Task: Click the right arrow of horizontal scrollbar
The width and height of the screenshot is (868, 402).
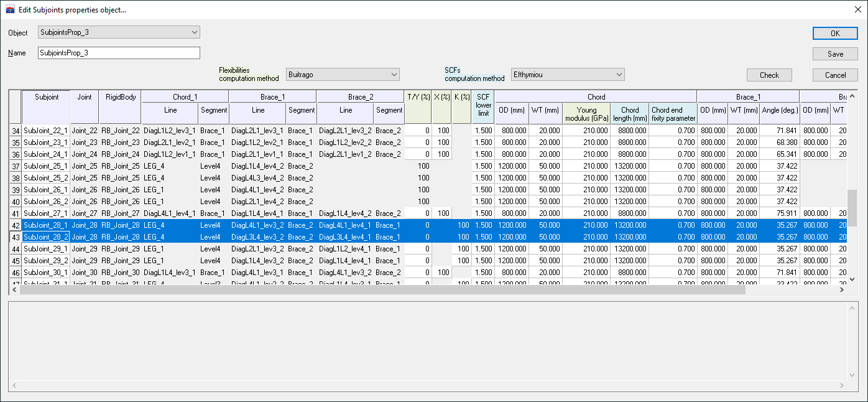Action: pyautogui.click(x=842, y=289)
